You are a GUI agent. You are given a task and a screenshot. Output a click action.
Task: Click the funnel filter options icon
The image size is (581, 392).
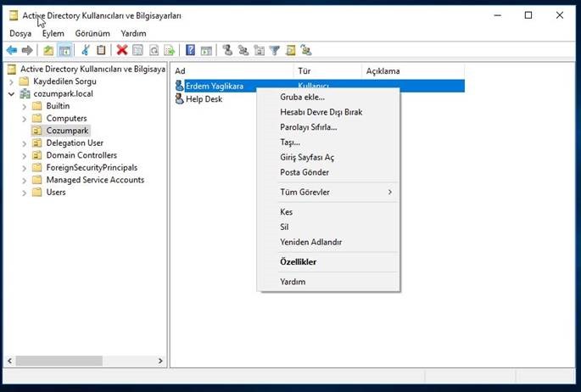tap(275, 50)
